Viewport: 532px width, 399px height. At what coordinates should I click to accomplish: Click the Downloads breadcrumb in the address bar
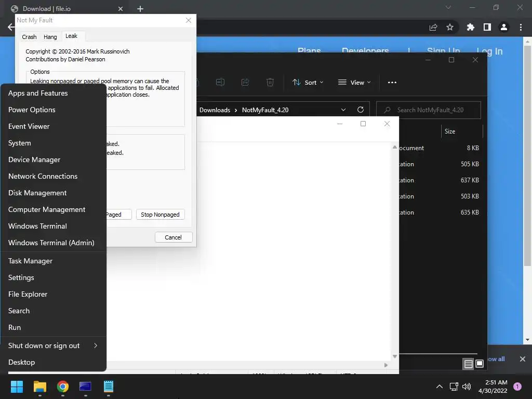click(x=215, y=110)
